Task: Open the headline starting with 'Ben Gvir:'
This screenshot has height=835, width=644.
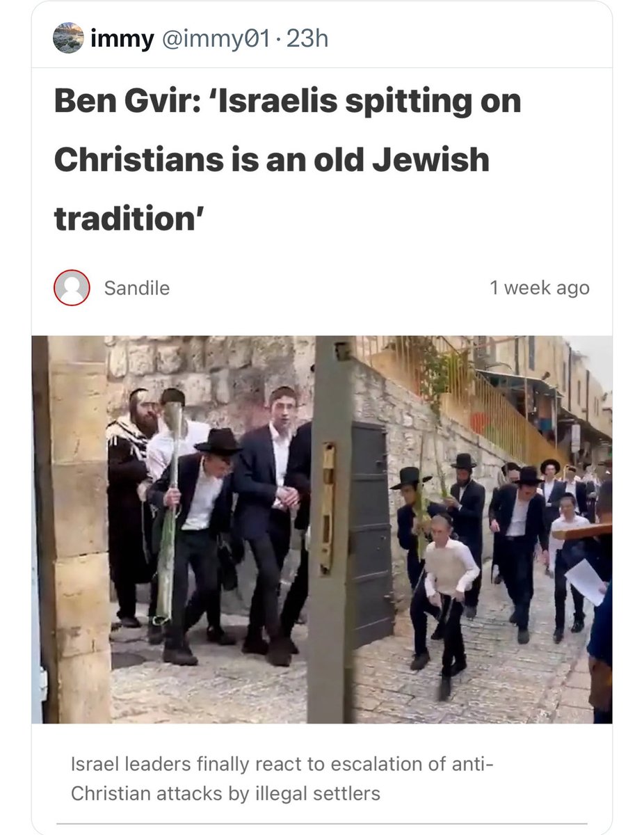Action: (x=287, y=160)
